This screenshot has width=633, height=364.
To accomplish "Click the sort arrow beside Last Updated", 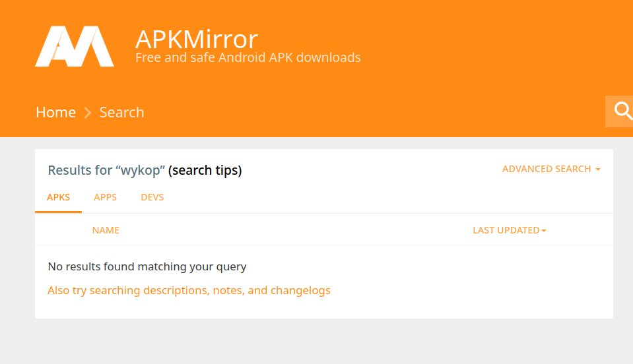I will [x=544, y=231].
